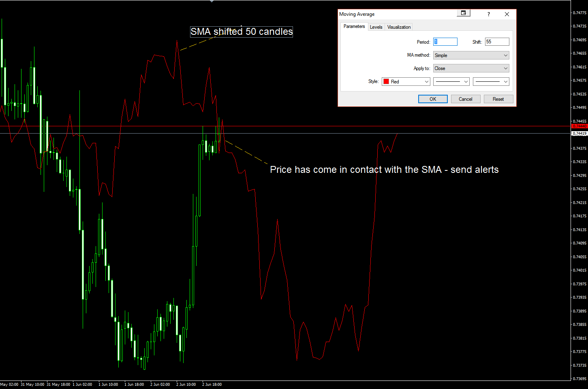Open the line width dropdown
The image size is (588, 389).
point(491,82)
